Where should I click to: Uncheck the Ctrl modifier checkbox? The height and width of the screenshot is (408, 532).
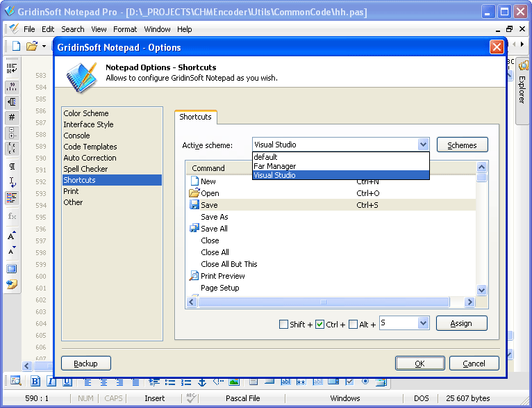[319, 324]
